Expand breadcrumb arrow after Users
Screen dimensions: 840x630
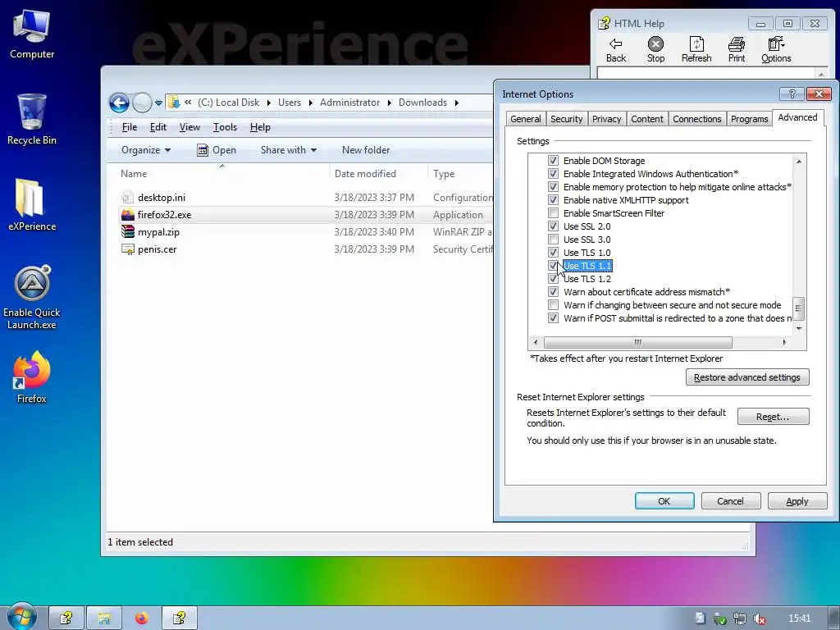311,103
